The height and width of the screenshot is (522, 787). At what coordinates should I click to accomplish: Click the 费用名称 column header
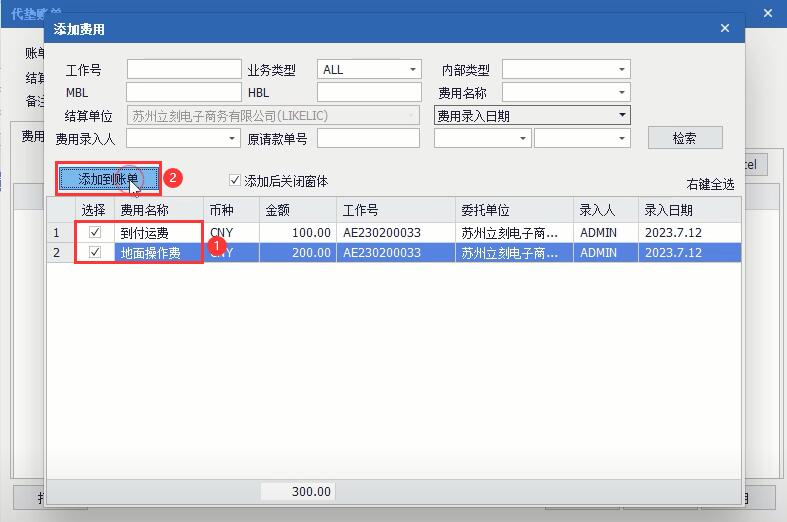pos(159,210)
